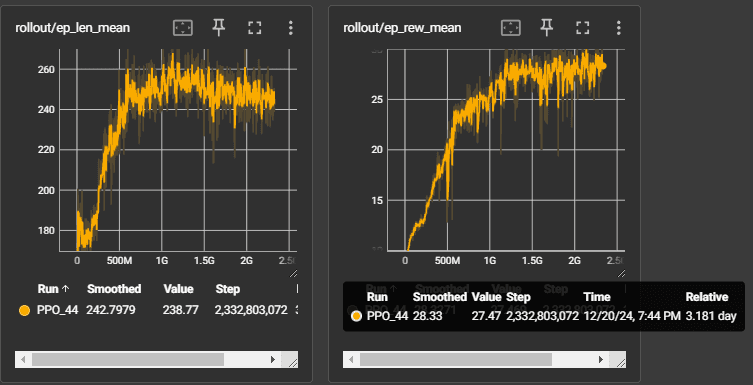Viewport: 753px width, 385px height.
Task: Click ep_rew_mean horizontal scrollbar thumb
Action: click(x=456, y=360)
